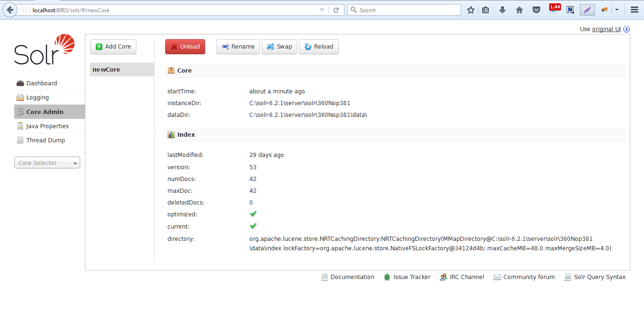The height and width of the screenshot is (329, 644).
Task: Click the current green checkmark
Action: coord(253,226)
